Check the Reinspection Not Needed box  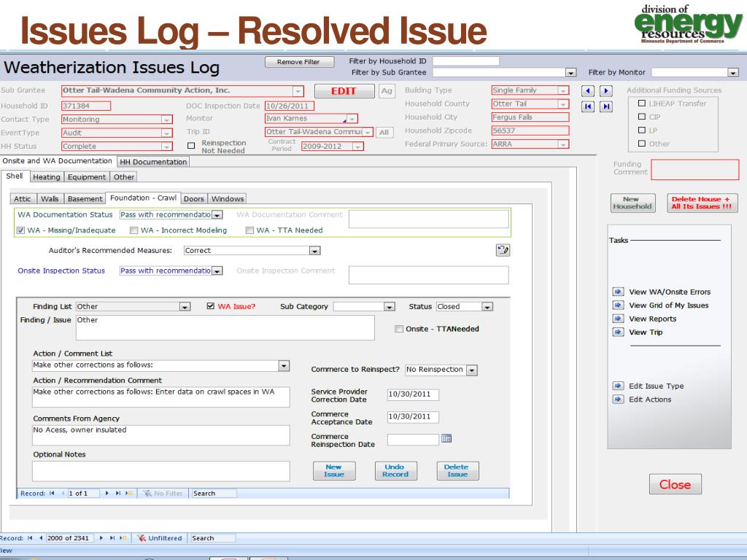point(191,145)
